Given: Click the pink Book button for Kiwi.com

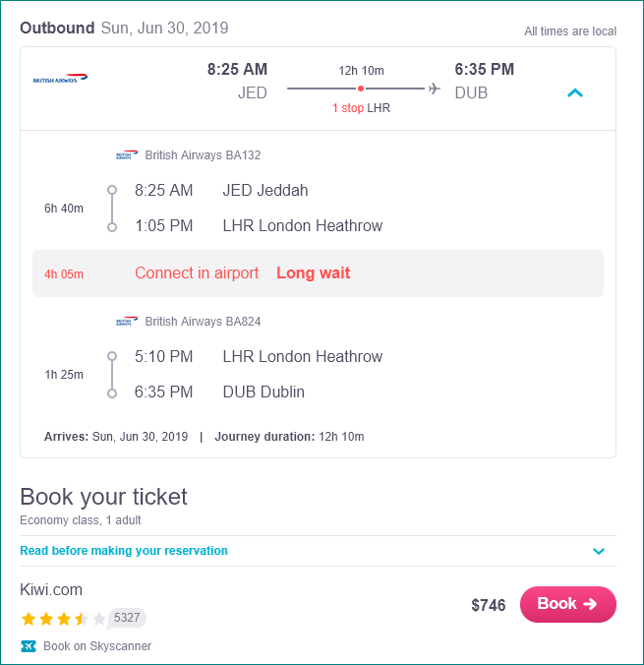Looking at the screenshot, I should tap(567, 604).
